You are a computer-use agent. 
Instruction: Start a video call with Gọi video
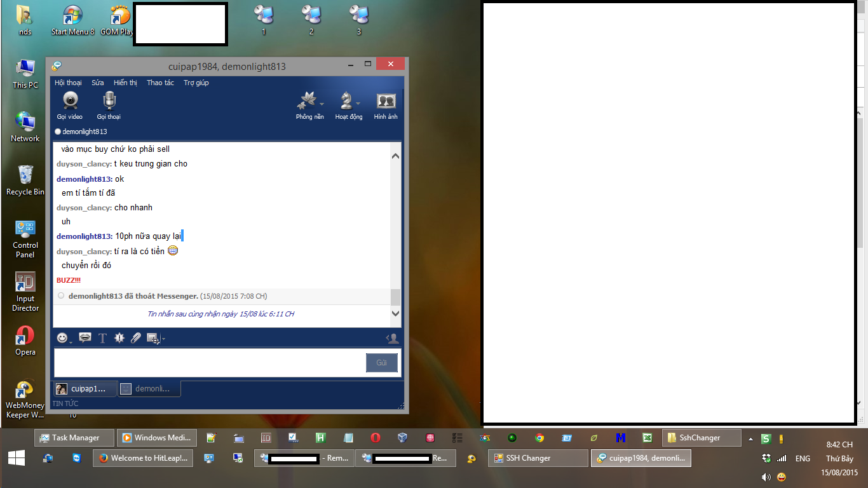click(x=70, y=105)
